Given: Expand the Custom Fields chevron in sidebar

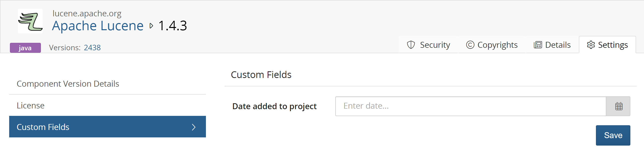Looking at the screenshot, I should tap(194, 127).
